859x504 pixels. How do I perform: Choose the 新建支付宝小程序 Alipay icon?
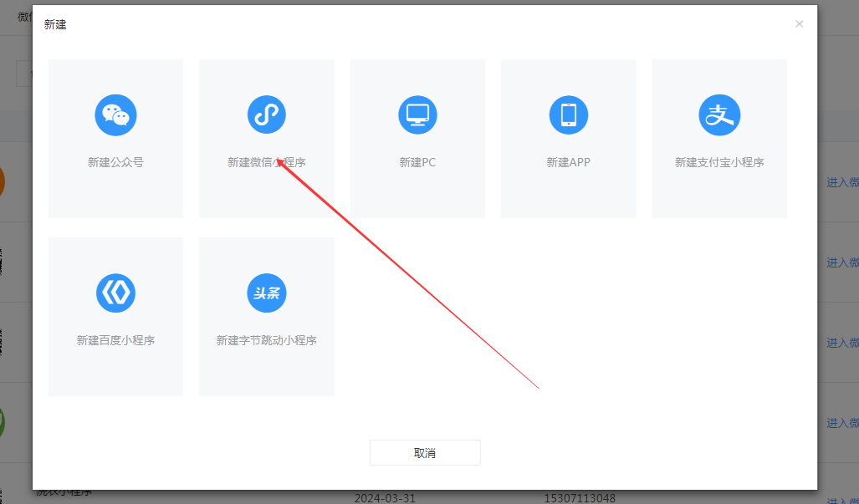coord(719,115)
